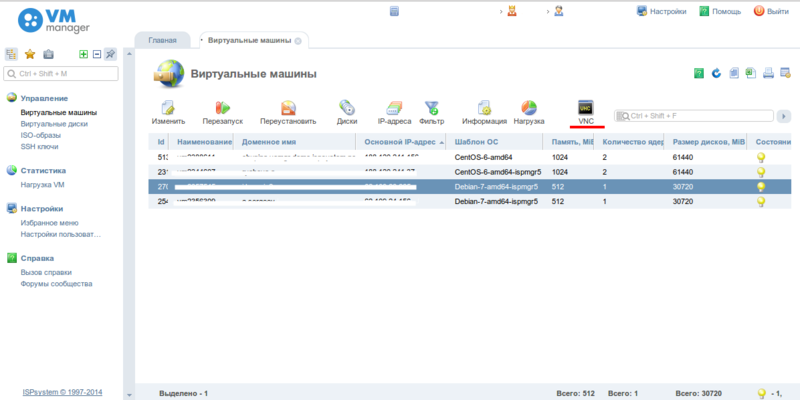Screen dimensions: 800x400
Task: Click the Фильтр filter icon
Action: [432, 108]
